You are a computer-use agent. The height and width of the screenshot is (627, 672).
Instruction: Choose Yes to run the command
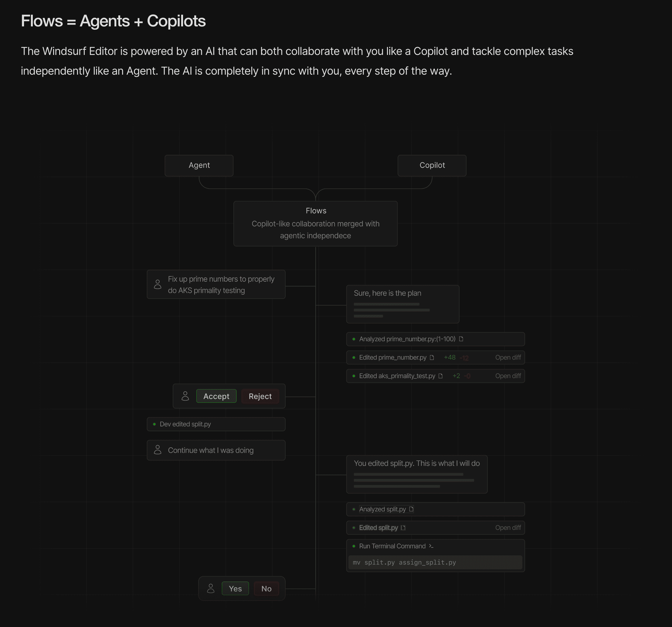coord(235,588)
